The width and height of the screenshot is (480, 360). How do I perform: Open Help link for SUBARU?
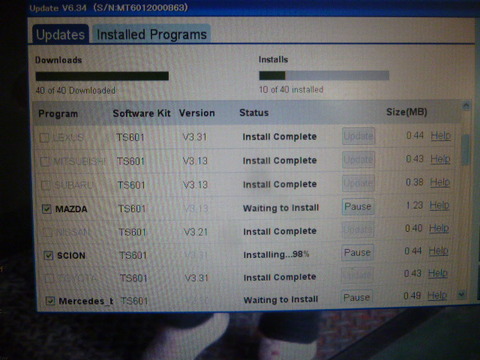click(x=440, y=182)
